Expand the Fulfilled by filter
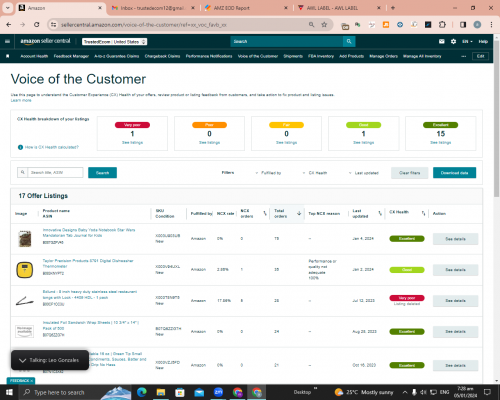This screenshot has width=500, height=400. tap(269, 173)
